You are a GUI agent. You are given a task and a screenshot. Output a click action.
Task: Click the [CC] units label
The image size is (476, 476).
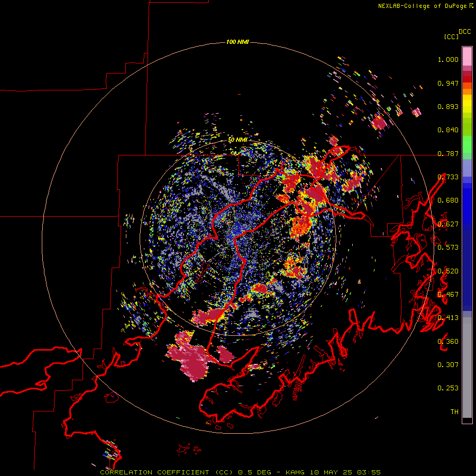pos(451,36)
